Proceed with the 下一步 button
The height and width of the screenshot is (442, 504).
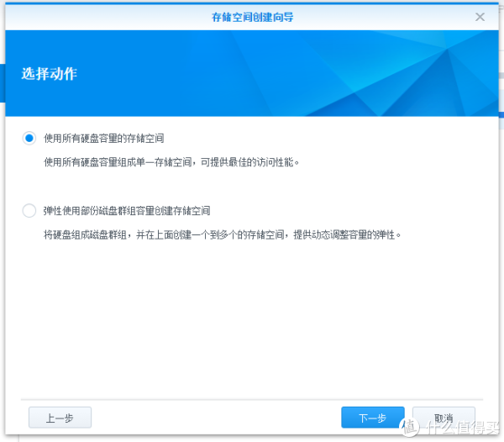click(372, 418)
